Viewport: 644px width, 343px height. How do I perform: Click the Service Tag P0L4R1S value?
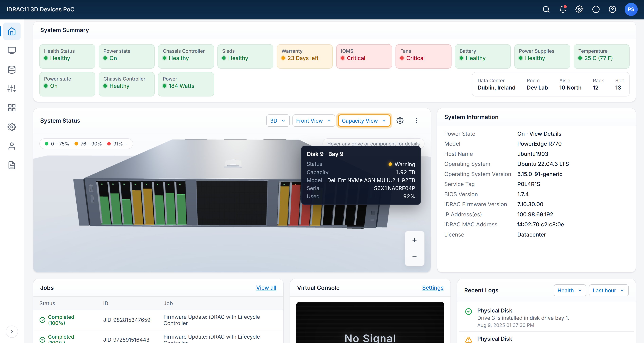(529, 184)
